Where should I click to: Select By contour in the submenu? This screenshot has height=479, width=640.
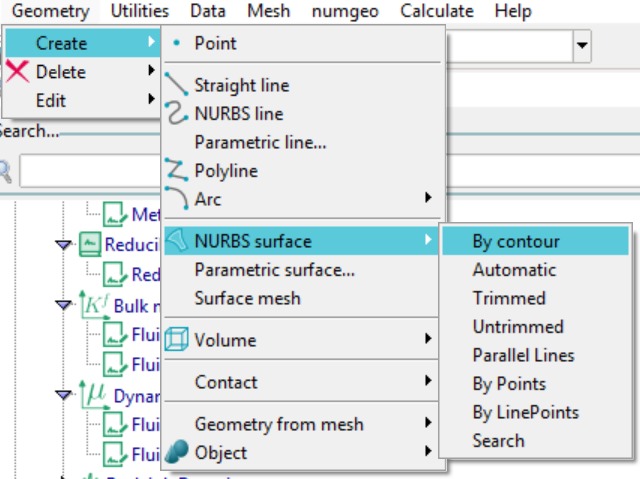[x=515, y=241]
